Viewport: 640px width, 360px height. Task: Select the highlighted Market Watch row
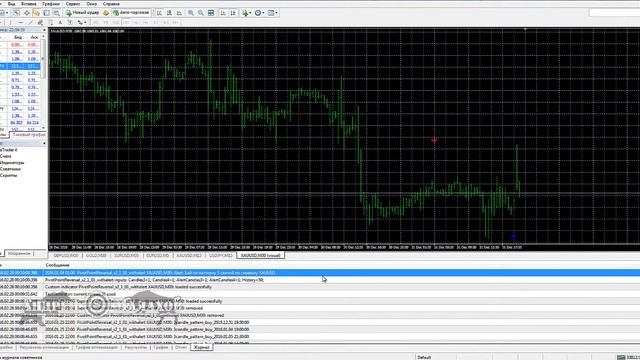[x=20, y=66]
